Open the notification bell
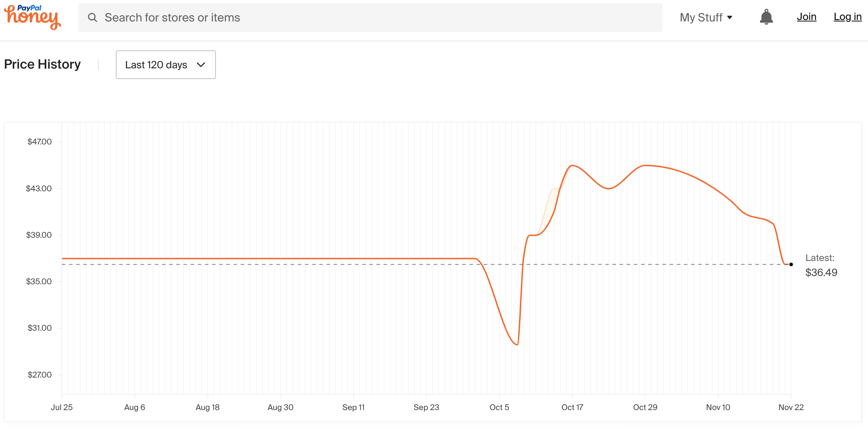868x429 pixels. (766, 16)
